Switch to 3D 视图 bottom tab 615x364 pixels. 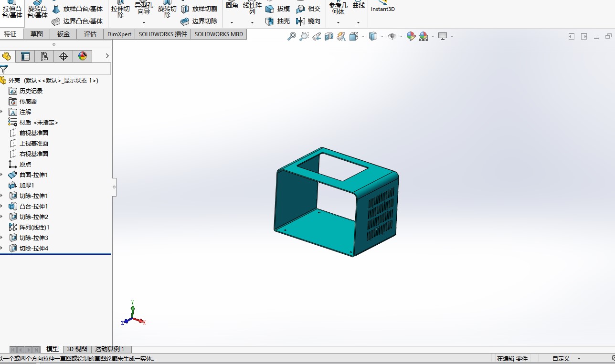[76, 349]
